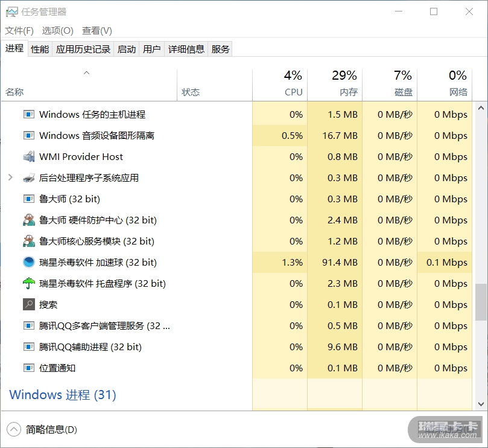Select the 进程 tab

pos(14,48)
